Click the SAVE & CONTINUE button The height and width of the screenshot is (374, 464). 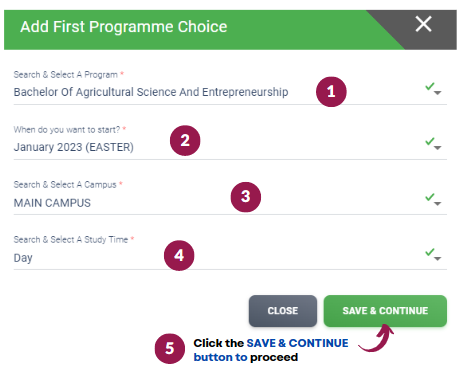coord(385,311)
